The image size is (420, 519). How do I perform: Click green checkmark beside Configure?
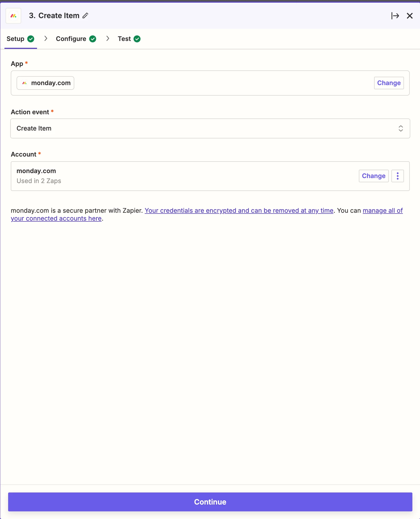[x=93, y=39]
